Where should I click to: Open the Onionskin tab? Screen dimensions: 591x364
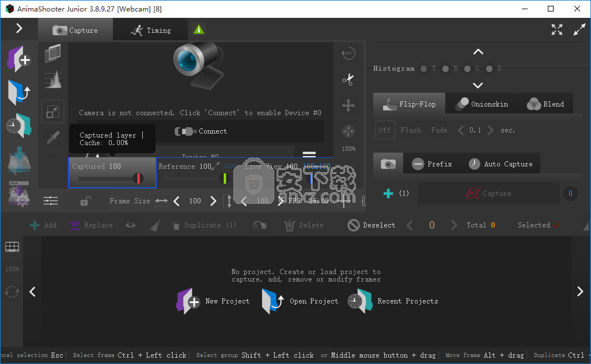pyautogui.click(x=482, y=104)
